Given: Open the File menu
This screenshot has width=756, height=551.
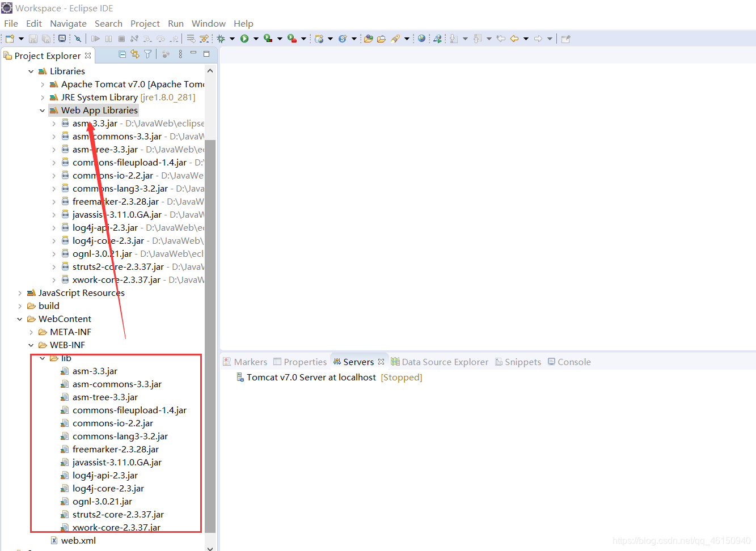Looking at the screenshot, I should [11, 23].
